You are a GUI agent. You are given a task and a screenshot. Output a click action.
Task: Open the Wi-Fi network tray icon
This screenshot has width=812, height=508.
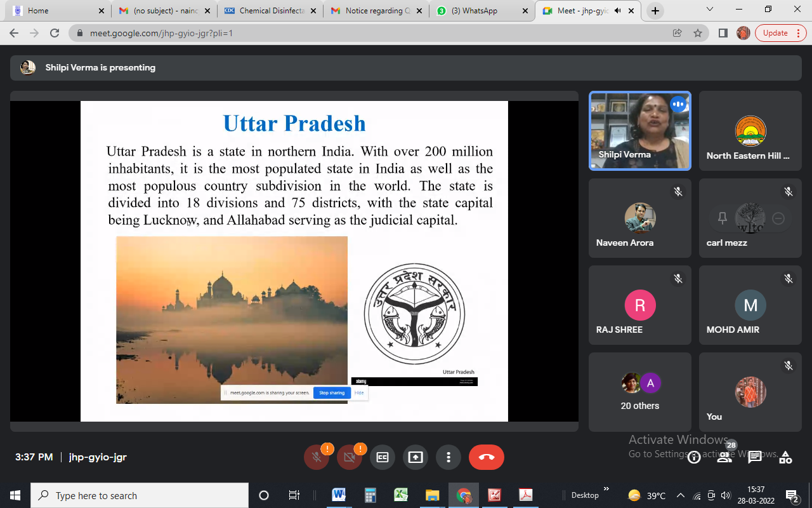697,495
